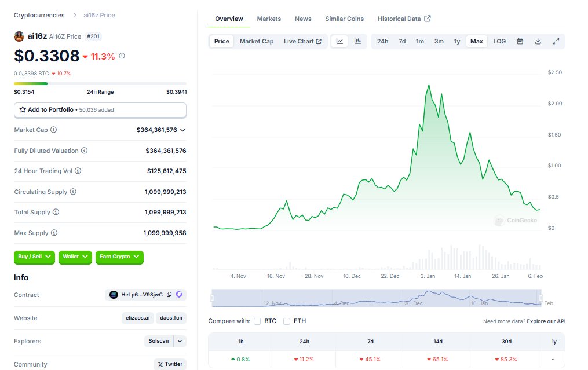Select the 1y chart range
Viewport: 588px width, 370px height.
pyautogui.click(x=457, y=41)
